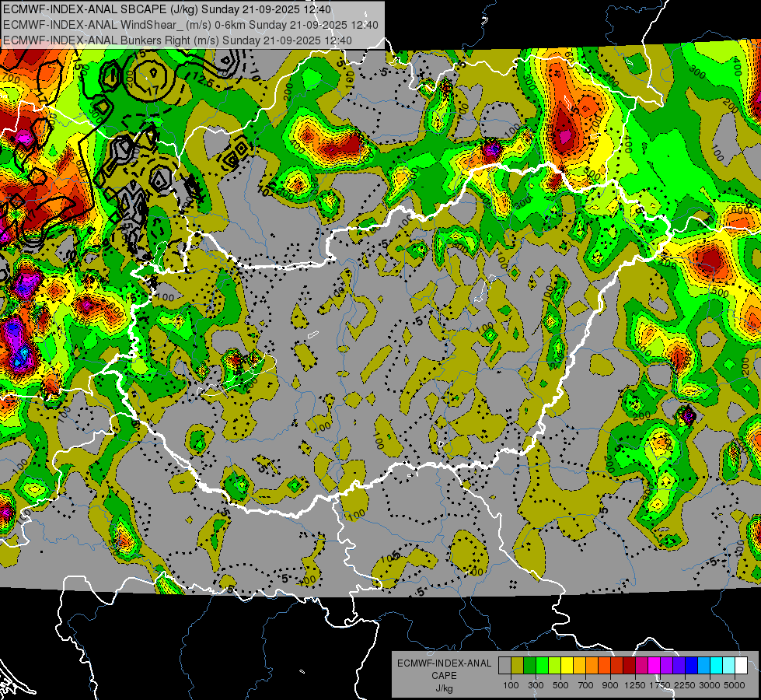Click the white legend swatch
761x700 pixels.
point(741,666)
